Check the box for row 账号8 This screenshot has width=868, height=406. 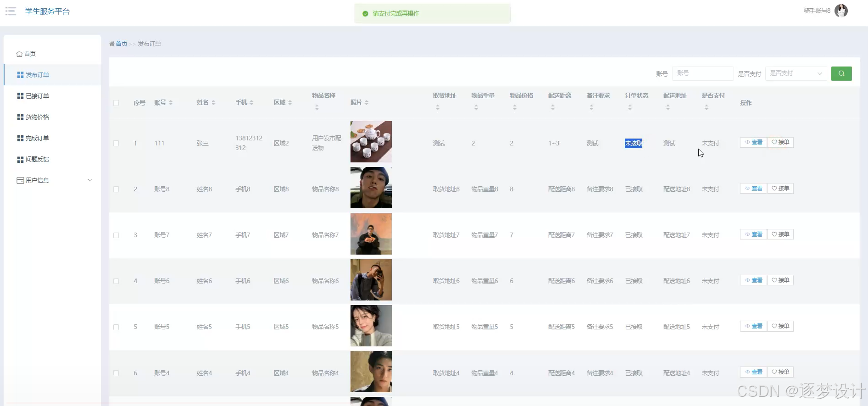[116, 189]
